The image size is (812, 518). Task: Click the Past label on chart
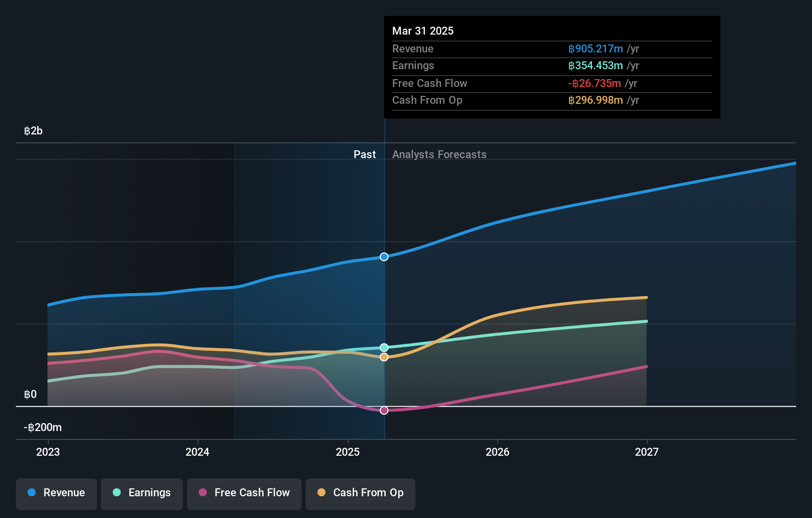pos(364,155)
